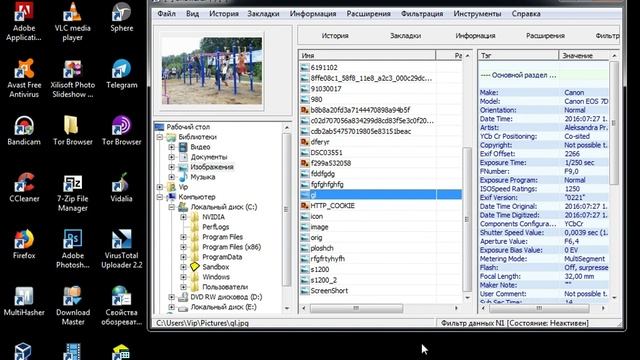Open the Инструменты menu
The width and height of the screenshot is (640, 360).
point(477,13)
